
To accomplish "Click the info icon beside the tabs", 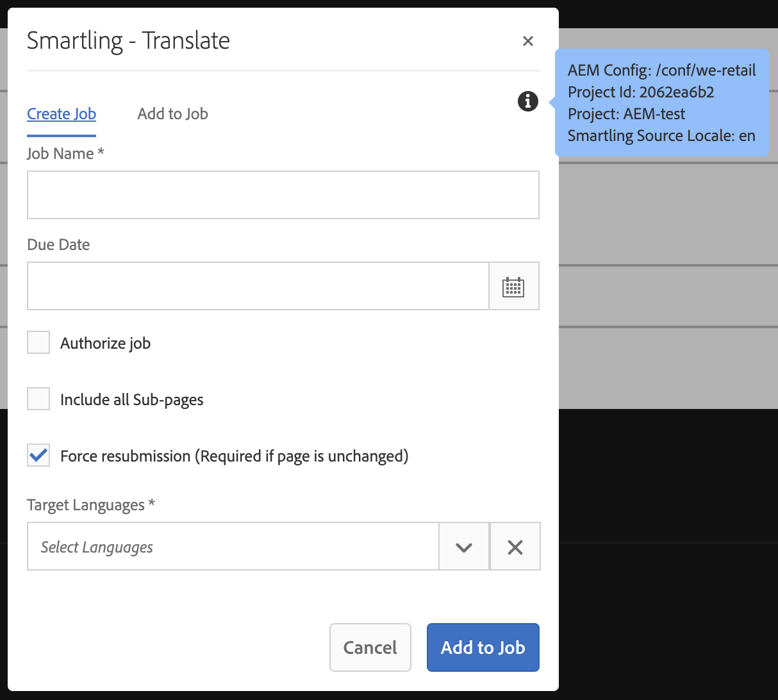I will point(528,101).
